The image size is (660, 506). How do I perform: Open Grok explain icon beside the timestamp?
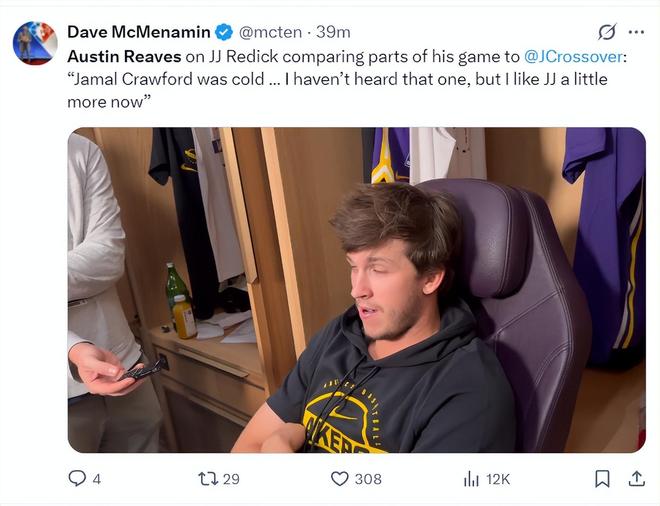pos(606,32)
